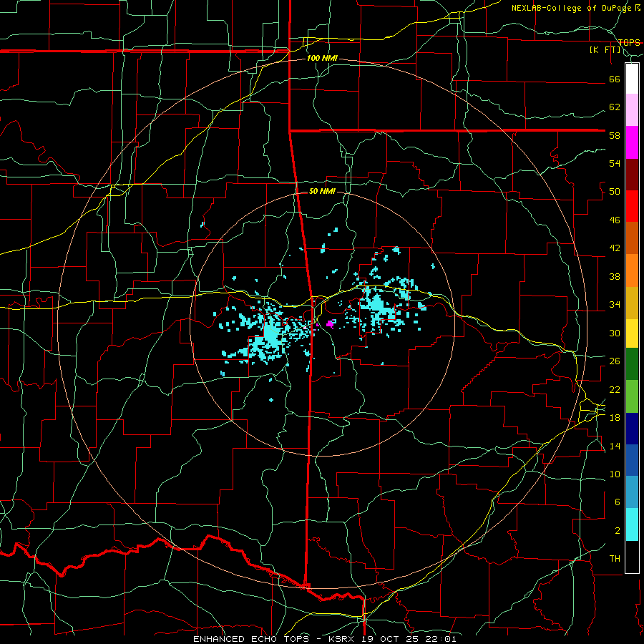Click the NEXLAB-College of DuPage label
The width and height of the screenshot is (644, 644).
click(x=572, y=8)
